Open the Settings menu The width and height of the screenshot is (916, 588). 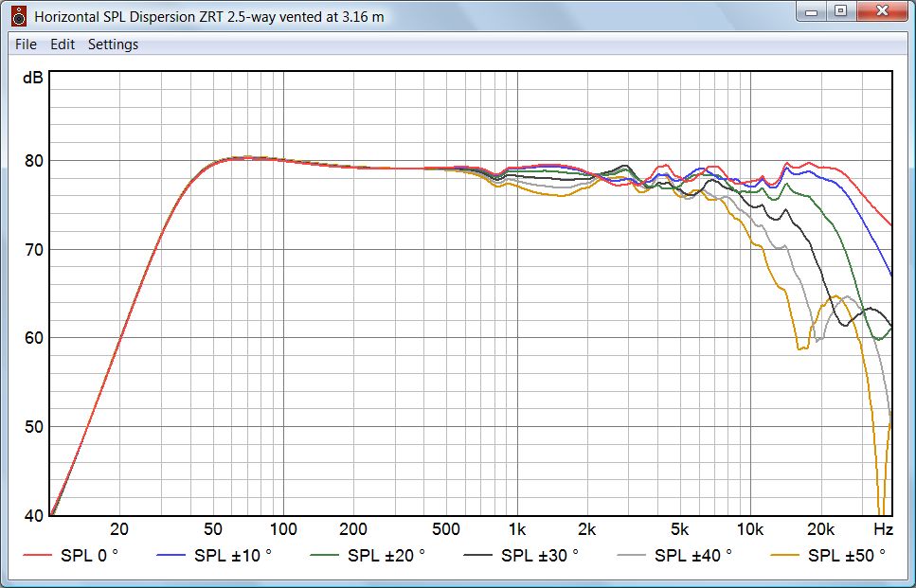tap(113, 45)
